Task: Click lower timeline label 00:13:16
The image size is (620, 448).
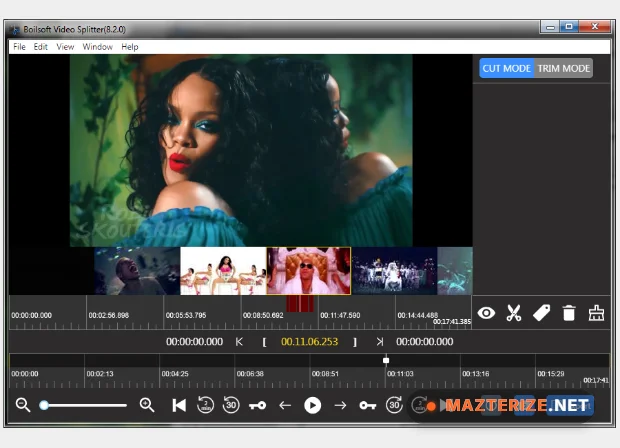Action: click(475, 374)
